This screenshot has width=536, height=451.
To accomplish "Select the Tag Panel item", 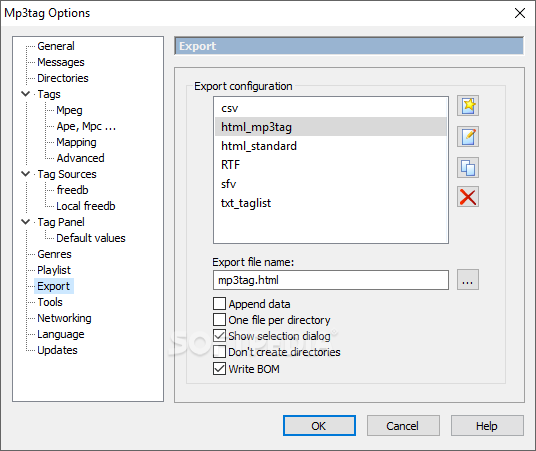I will (x=61, y=222).
